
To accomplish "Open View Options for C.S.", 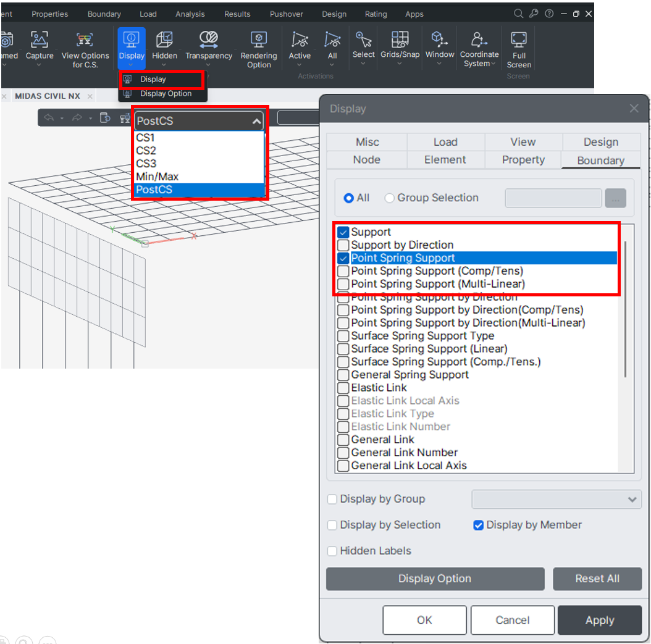I will (x=85, y=41).
